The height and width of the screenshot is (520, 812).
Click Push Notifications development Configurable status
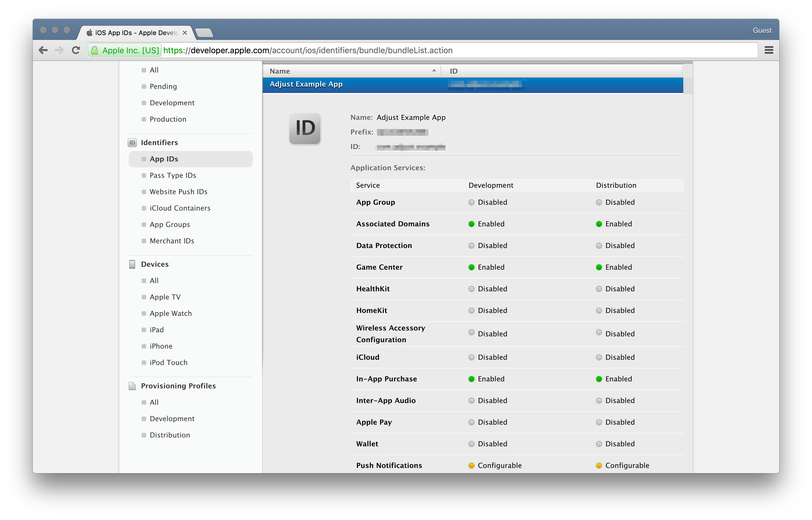coord(495,465)
